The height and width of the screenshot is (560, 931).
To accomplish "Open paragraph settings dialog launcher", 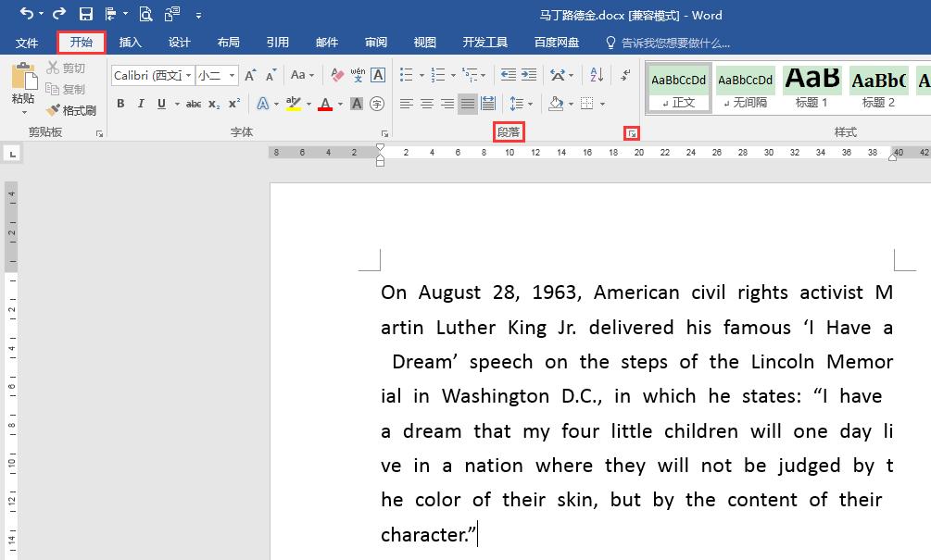I will tap(632, 134).
